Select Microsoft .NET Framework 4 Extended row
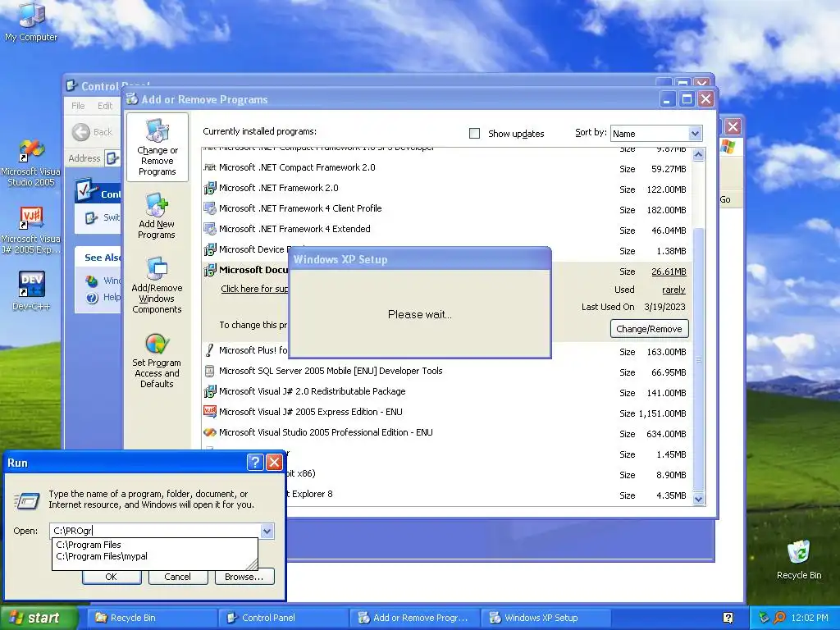The height and width of the screenshot is (630, 840). [445, 230]
